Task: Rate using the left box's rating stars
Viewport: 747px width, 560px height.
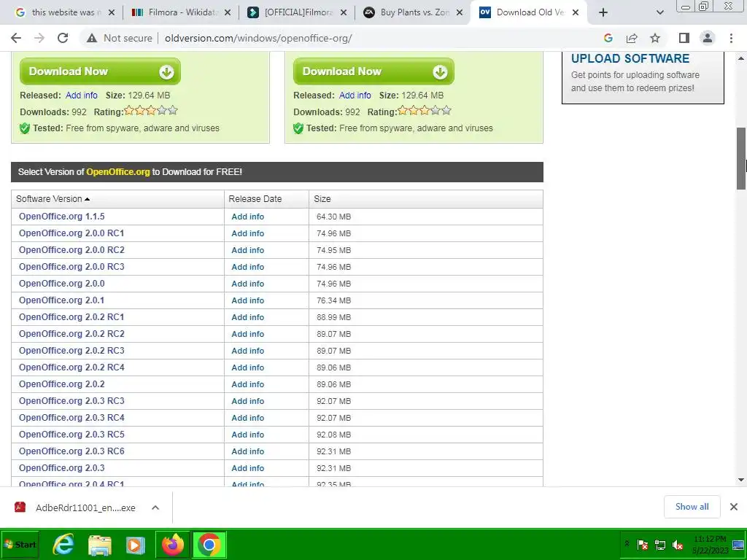Action: click(x=151, y=111)
